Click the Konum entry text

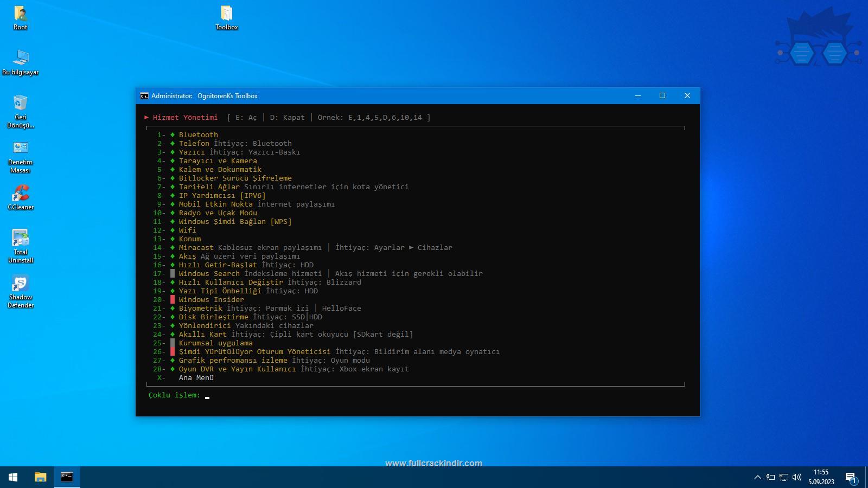click(x=189, y=239)
